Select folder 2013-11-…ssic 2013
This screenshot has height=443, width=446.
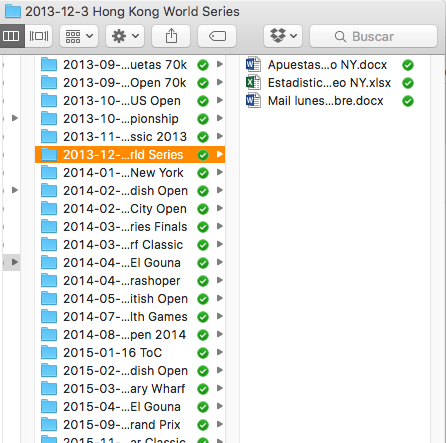130,137
